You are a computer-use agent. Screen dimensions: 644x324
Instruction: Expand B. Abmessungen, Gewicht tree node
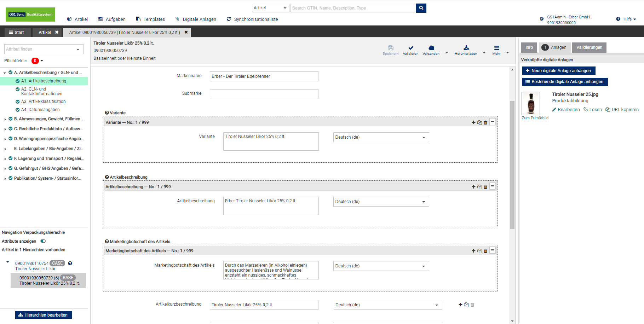[x=5, y=119]
